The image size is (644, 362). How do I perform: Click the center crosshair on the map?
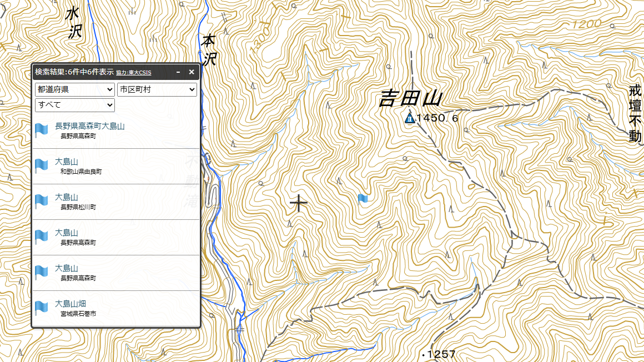(299, 203)
